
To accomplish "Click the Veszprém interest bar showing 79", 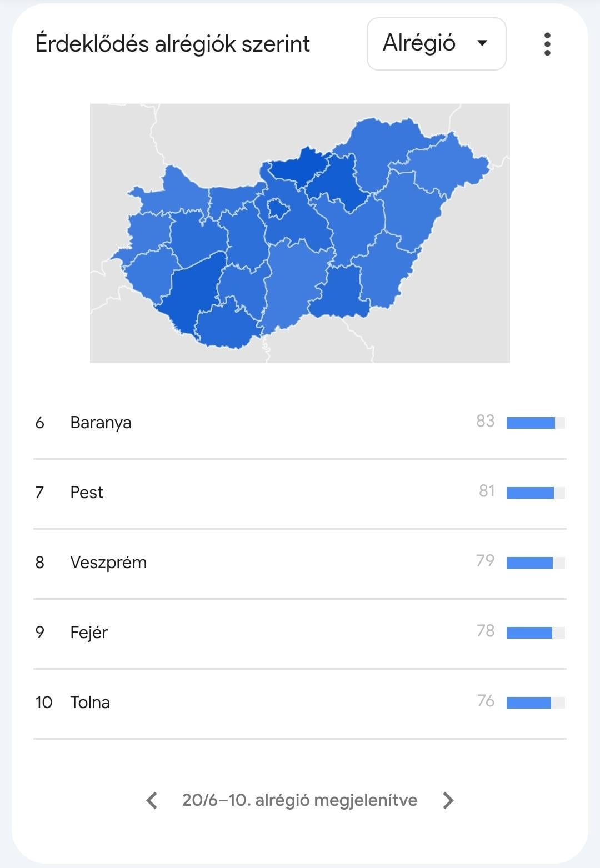I will [x=536, y=563].
